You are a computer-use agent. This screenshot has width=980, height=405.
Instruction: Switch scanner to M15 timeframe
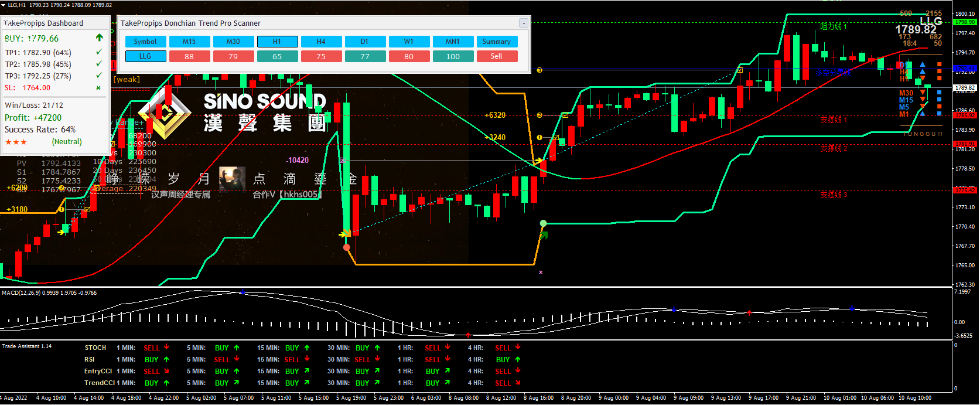coord(189,42)
